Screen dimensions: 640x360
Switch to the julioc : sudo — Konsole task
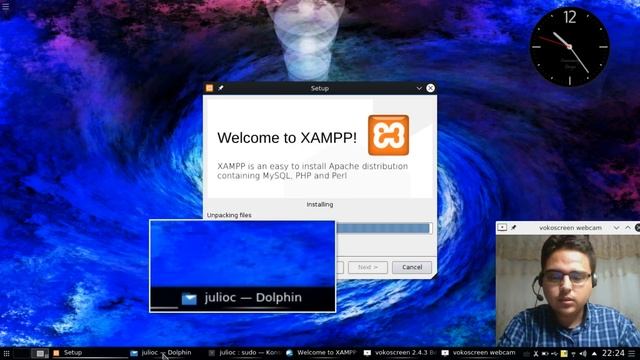pos(245,353)
